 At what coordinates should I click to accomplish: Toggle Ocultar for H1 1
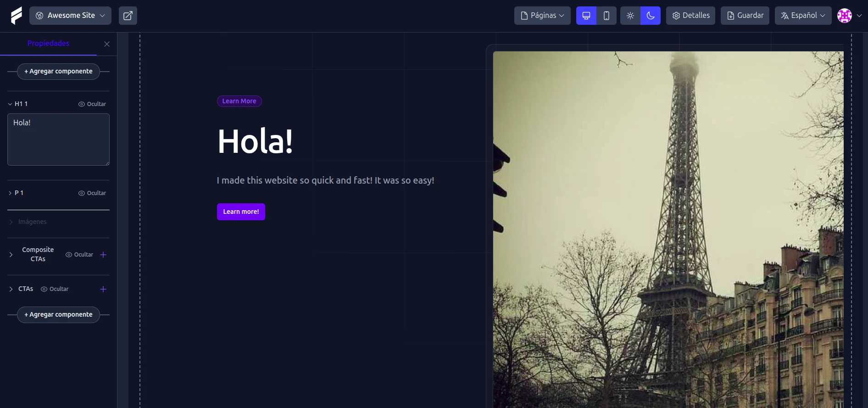pyautogui.click(x=92, y=104)
